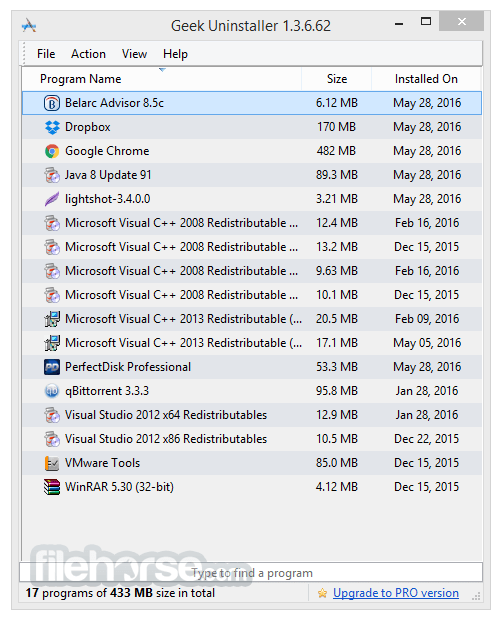The width and height of the screenshot is (499, 617).
Task: Minimize the Geek Uninstaller window
Action: [399, 24]
